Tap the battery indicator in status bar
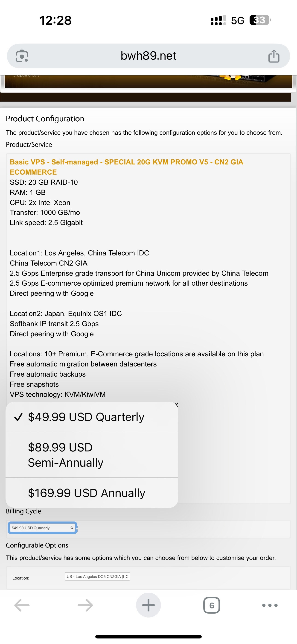This screenshot has height=644, width=297. (x=260, y=20)
